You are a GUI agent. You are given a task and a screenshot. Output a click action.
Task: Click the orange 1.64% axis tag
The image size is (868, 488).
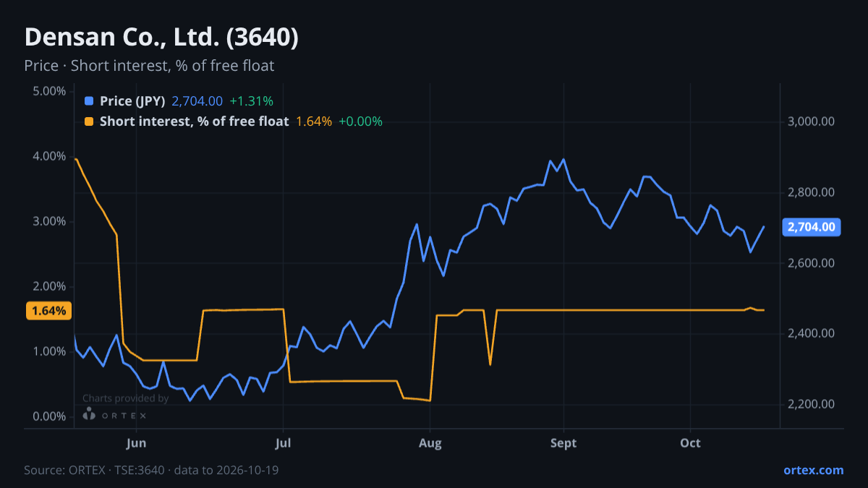pyautogui.click(x=49, y=311)
